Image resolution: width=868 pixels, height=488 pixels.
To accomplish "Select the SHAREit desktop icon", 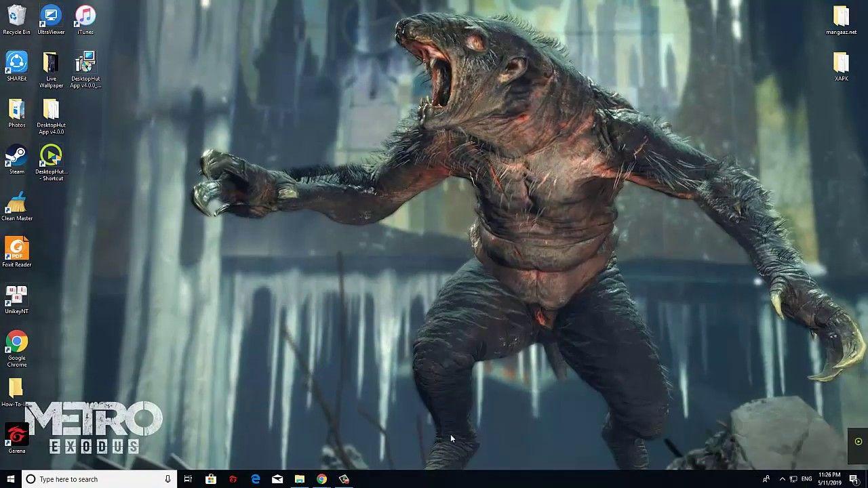I will [x=17, y=64].
